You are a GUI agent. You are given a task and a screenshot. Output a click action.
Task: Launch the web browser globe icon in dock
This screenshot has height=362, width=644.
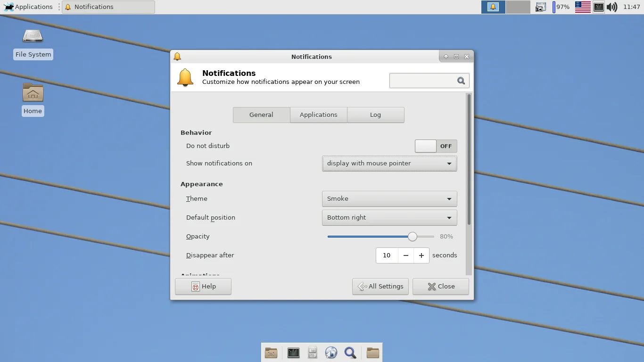(331, 353)
